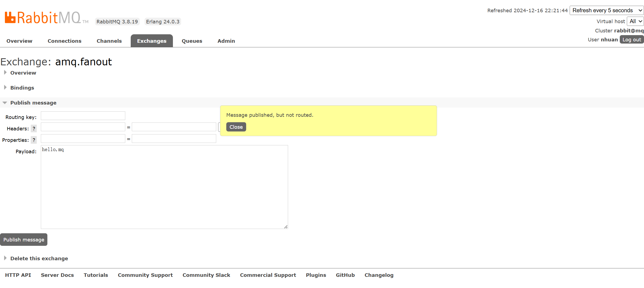644x288 pixels.
Task: Click the cluster name rabbit@mq
Action: pyautogui.click(x=629, y=30)
